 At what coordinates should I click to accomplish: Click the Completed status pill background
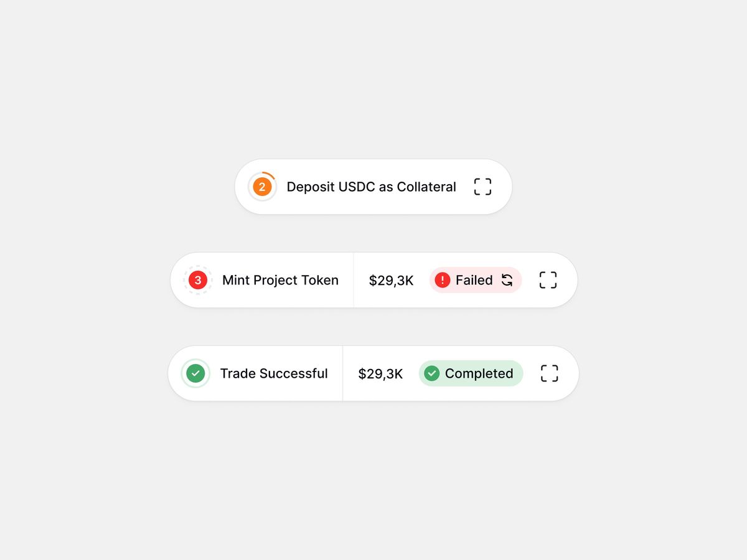471,373
